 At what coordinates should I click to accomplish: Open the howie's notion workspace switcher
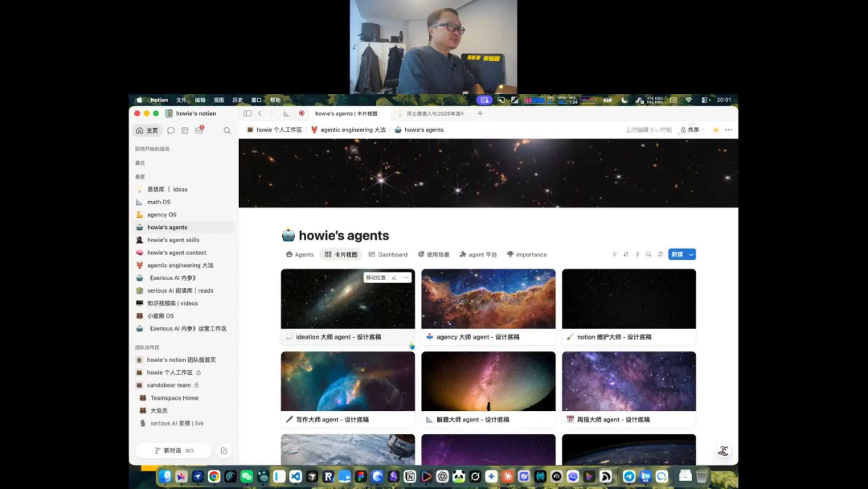pos(191,113)
